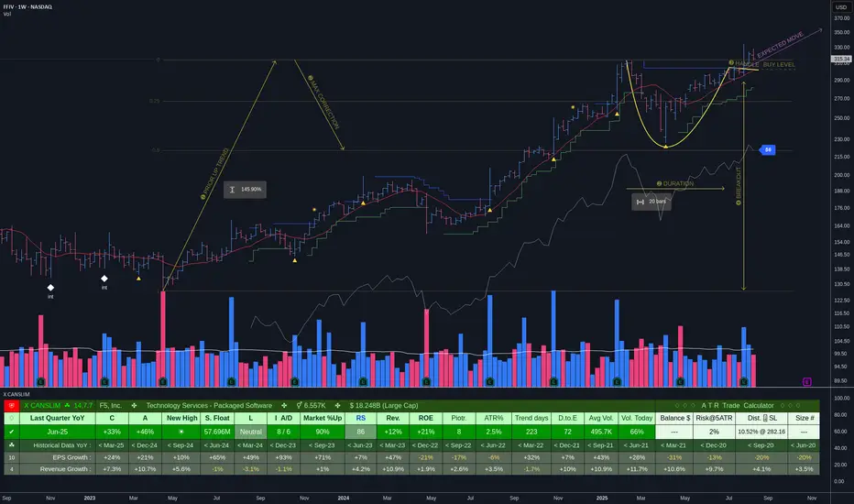The width and height of the screenshot is (854, 504).
Task: Click the $ 18.248B (Large Cap) text
Action: coord(383,406)
